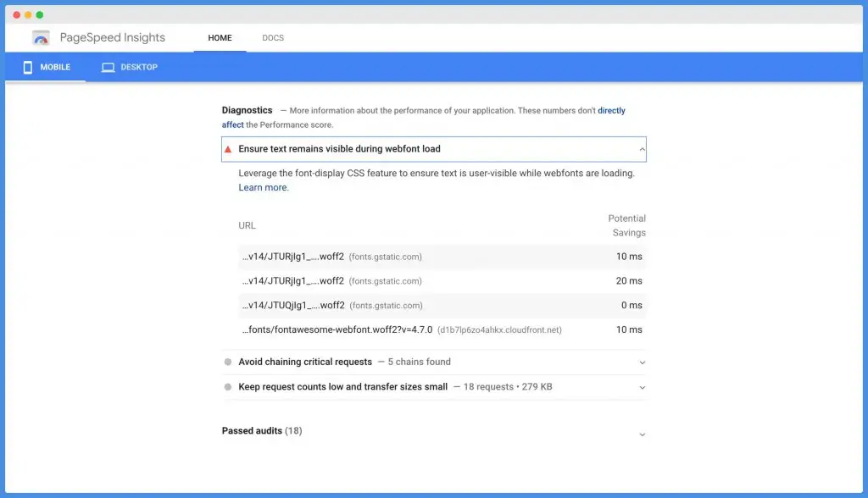Follow the "directly affect" link
This screenshot has height=498, width=868.
pyautogui.click(x=610, y=111)
